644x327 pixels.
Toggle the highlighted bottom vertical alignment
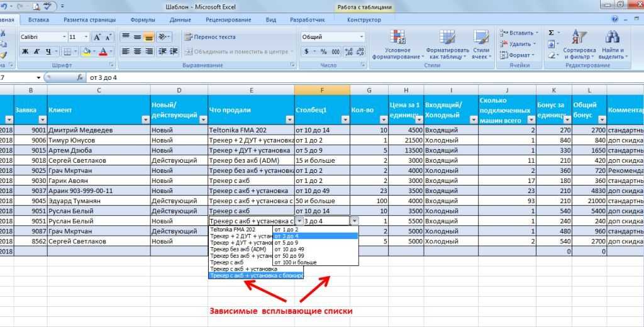pos(148,37)
